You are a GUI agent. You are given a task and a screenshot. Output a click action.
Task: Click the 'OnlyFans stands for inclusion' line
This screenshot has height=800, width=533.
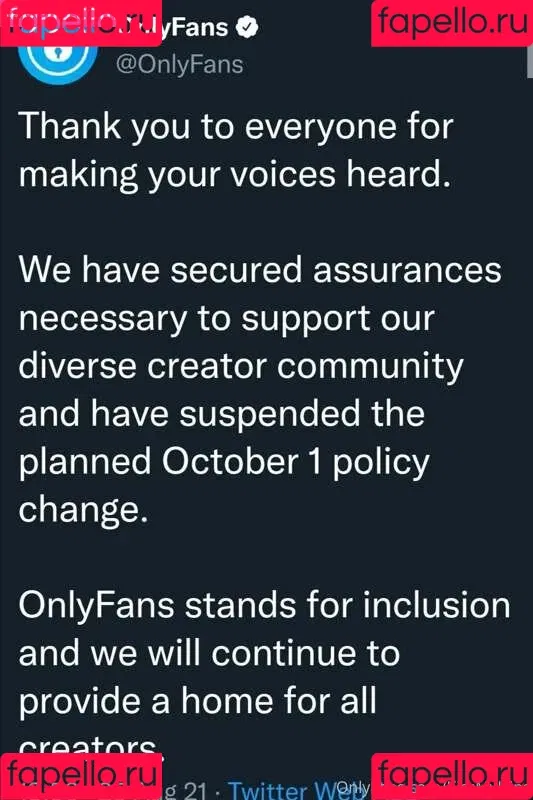pos(264,605)
